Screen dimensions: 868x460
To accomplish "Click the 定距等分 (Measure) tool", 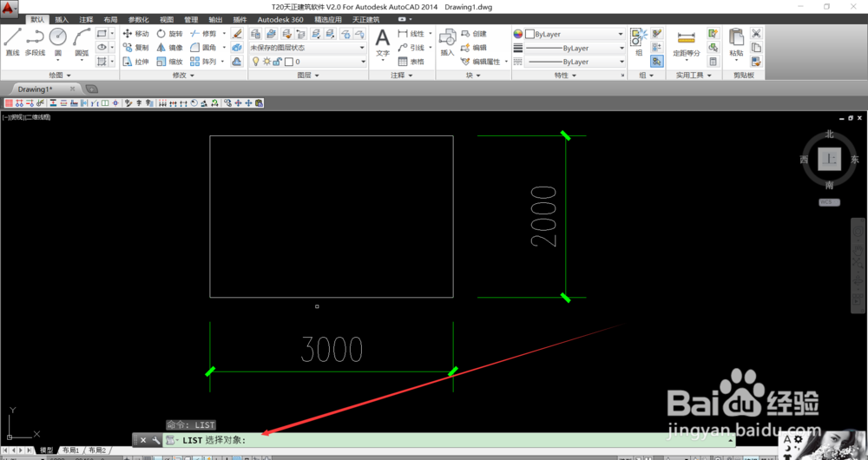I will [687, 43].
